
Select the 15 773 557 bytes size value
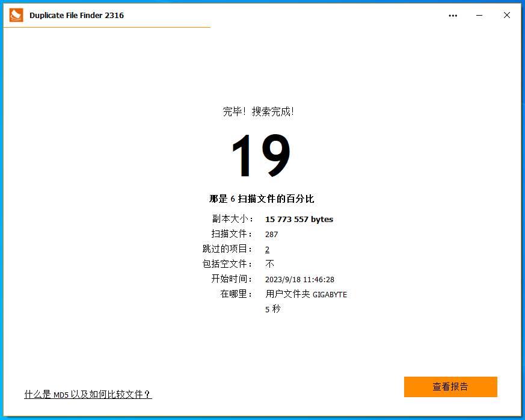(299, 220)
